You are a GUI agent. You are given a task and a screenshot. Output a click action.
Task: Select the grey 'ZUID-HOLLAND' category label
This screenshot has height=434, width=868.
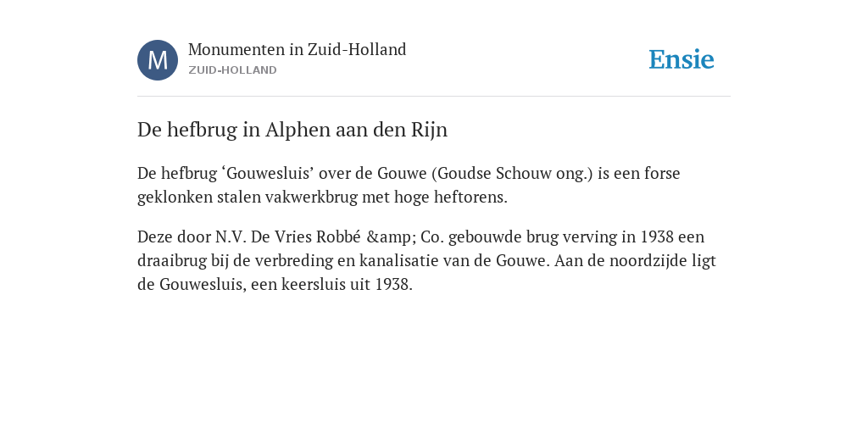232,70
